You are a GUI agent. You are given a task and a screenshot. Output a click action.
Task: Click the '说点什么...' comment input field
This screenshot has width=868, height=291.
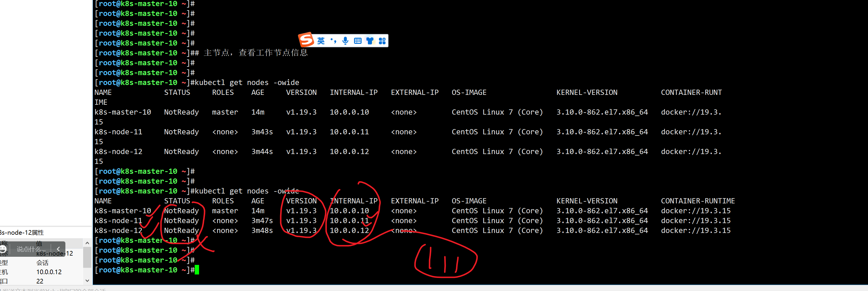point(30,249)
